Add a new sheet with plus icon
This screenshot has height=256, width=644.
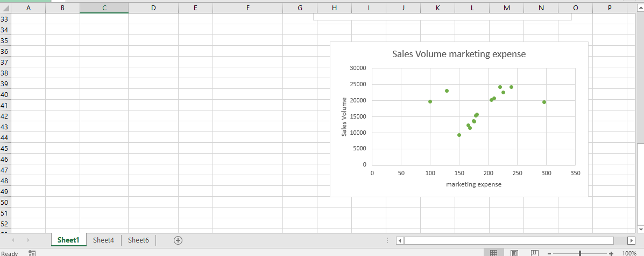pyautogui.click(x=179, y=240)
